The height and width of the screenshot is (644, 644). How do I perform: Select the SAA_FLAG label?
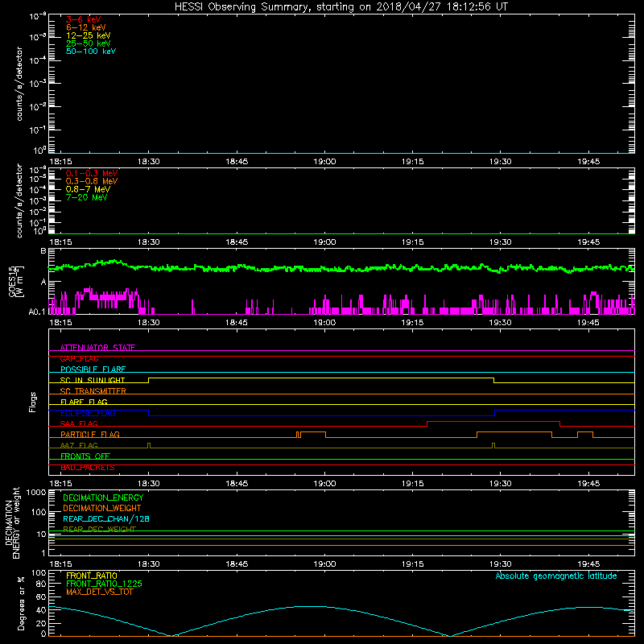79,423
